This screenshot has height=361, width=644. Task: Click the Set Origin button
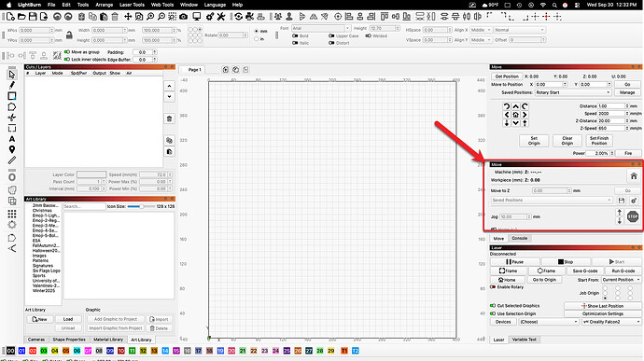click(534, 141)
